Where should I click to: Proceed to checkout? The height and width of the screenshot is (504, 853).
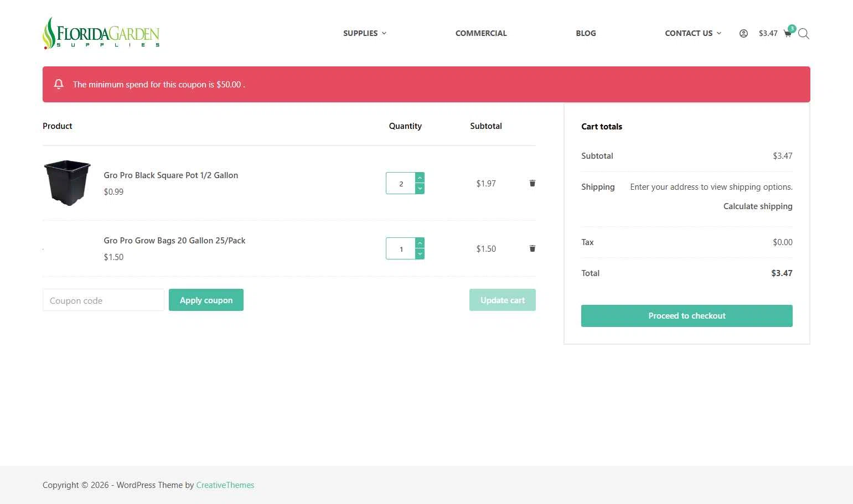coord(687,316)
